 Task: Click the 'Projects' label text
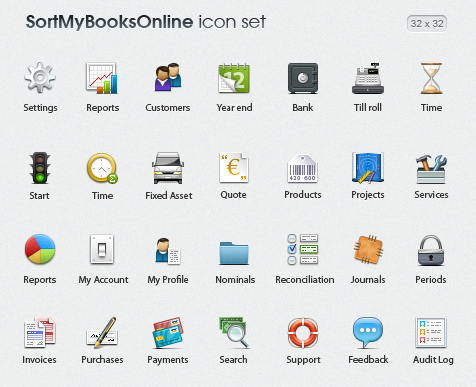pos(368,195)
